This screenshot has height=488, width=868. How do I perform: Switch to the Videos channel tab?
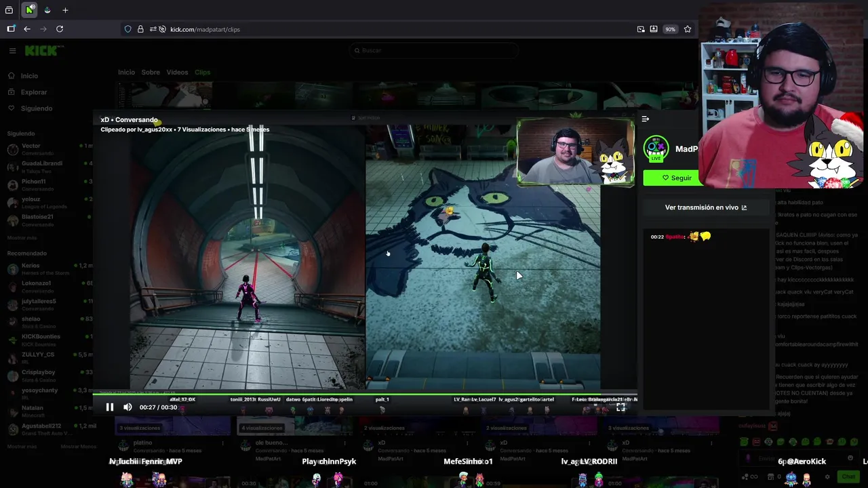point(177,73)
